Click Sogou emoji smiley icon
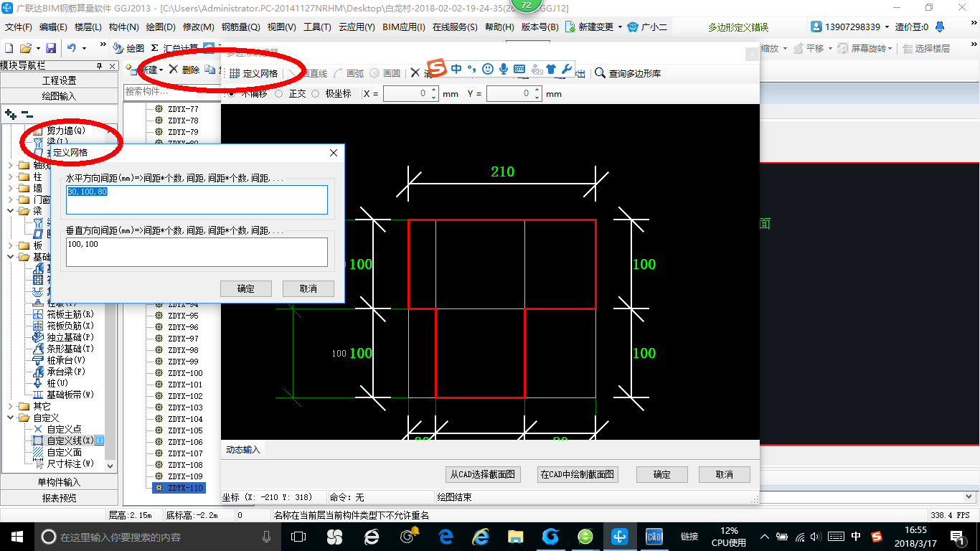Screen dimensions: 980x551 click(x=488, y=69)
